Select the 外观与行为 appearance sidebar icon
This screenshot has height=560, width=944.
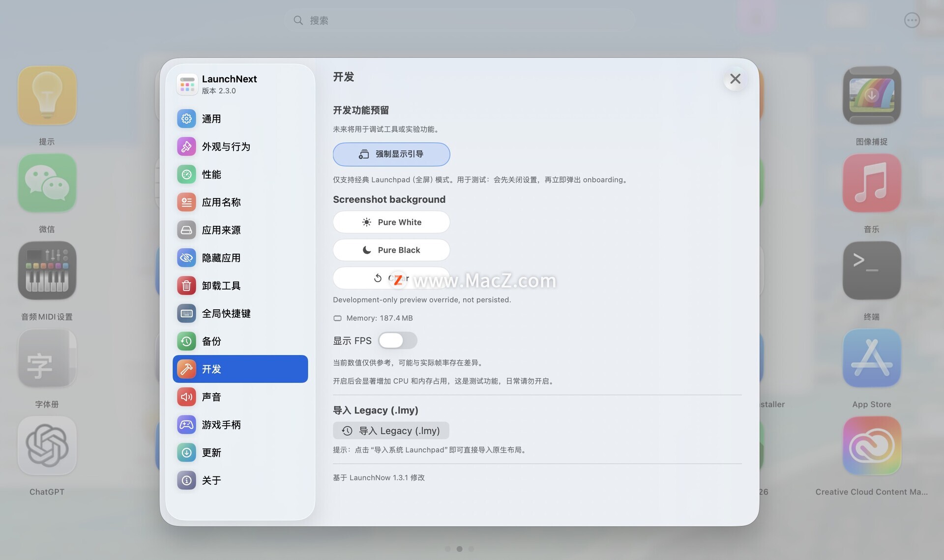coord(186,147)
